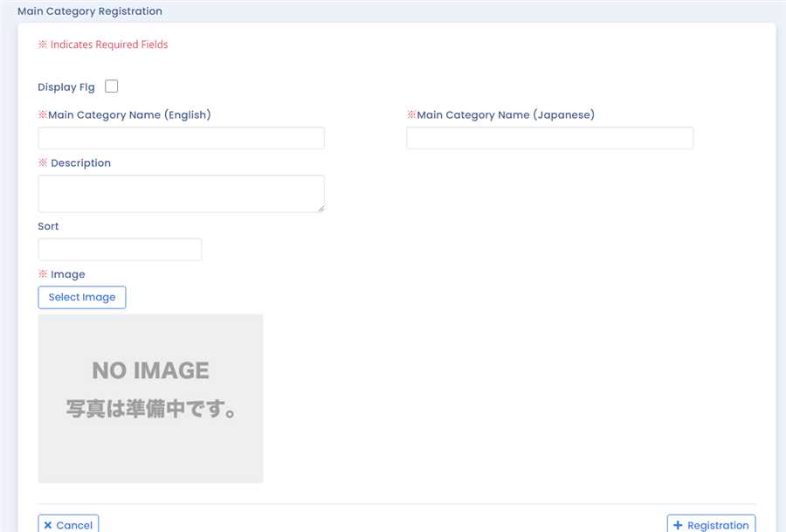786x532 pixels.
Task: Click the plus icon on Registration button
Action: [x=678, y=525]
